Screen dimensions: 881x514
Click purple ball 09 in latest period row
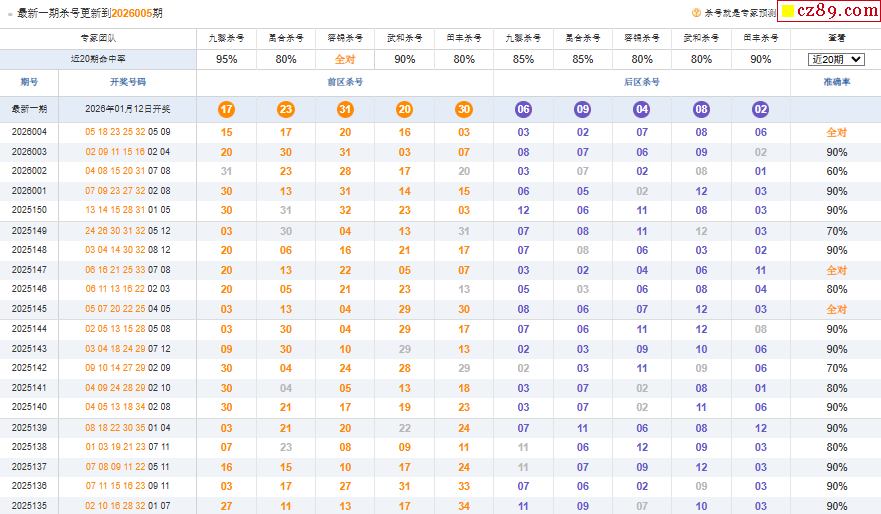583,110
